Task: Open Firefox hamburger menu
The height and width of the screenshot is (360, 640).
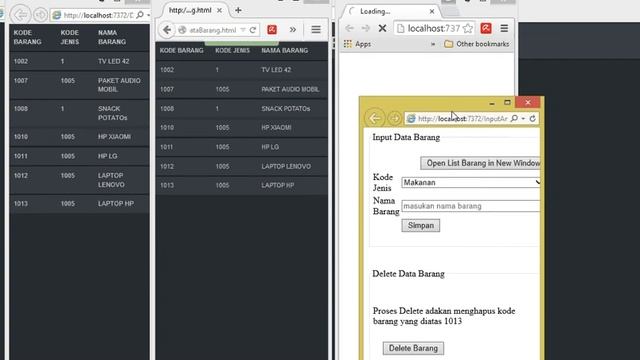Action: (x=316, y=29)
